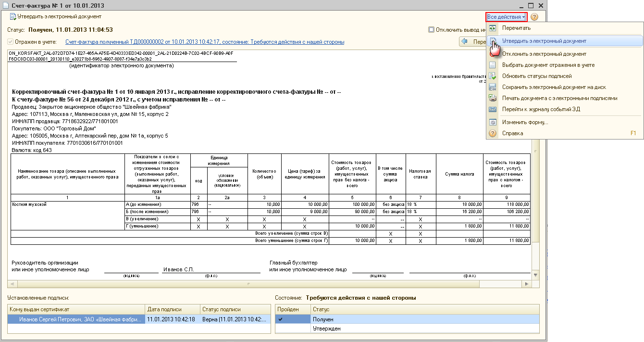This screenshot has height=342, width=644.
Task: Click the icon next to Отклонить электронный документ
Action: pyautogui.click(x=493, y=54)
